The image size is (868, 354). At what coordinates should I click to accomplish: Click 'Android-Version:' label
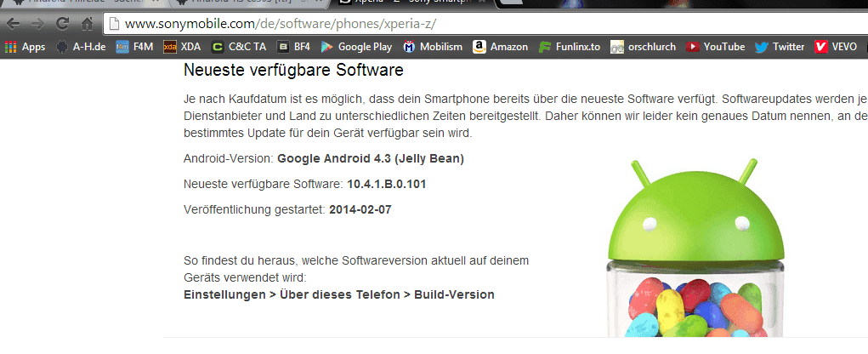tap(228, 159)
